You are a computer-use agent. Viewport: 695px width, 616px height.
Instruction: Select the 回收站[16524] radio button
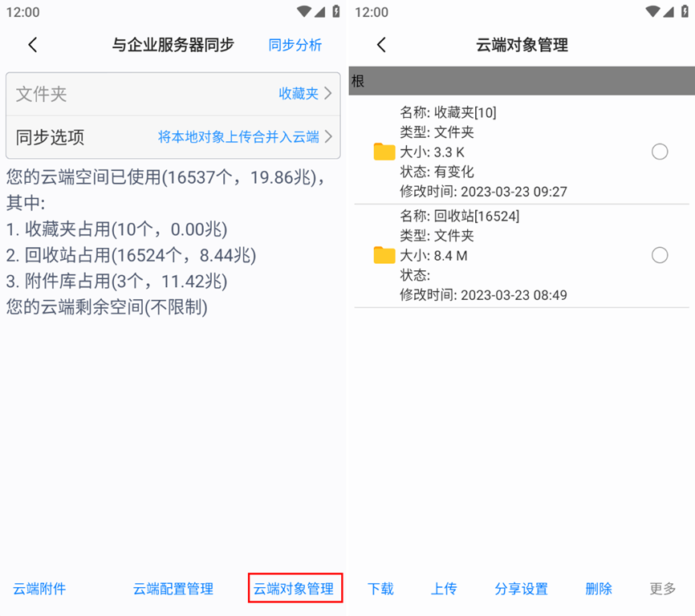pyautogui.click(x=660, y=255)
